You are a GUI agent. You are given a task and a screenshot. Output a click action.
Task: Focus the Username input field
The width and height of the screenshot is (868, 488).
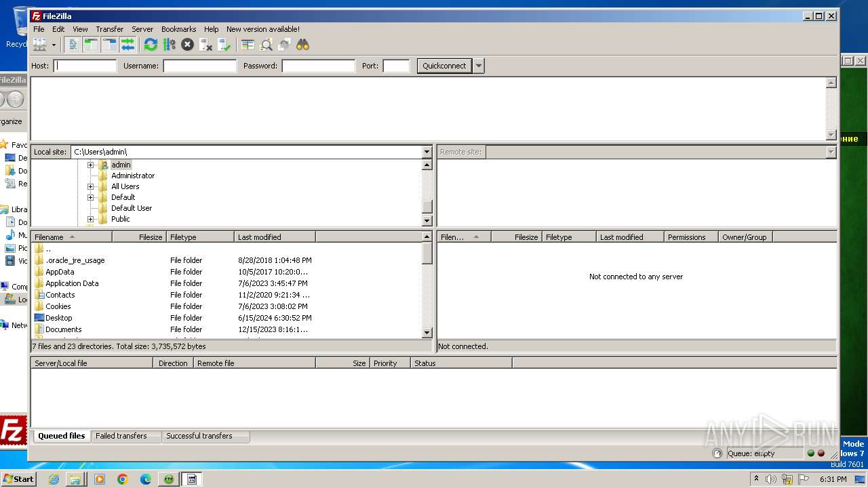coord(199,66)
